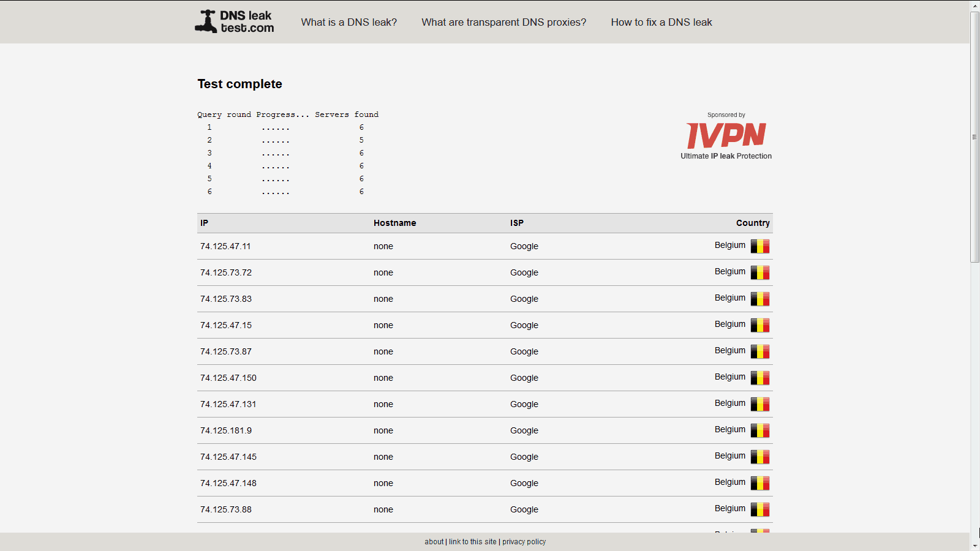The height and width of the screenshot is (551, 980).
Task: Open 'What is a DNS leak?' page
Action: (x=349, y=22)
